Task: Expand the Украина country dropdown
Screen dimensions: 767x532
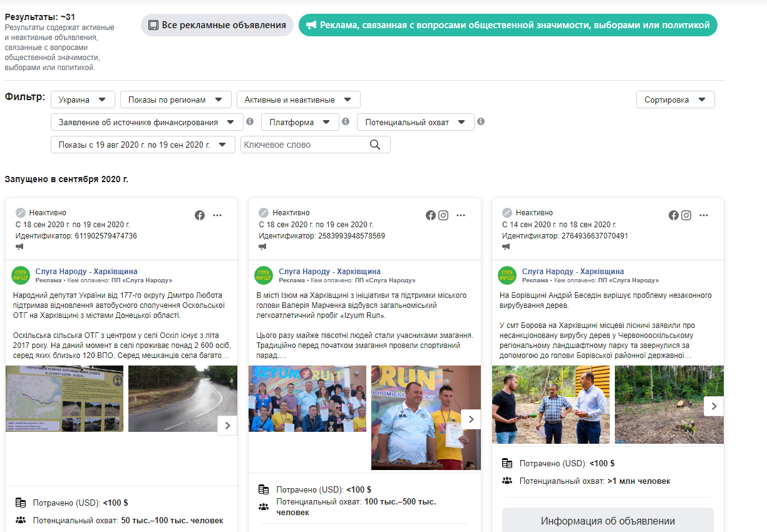Action: point(83,100)
